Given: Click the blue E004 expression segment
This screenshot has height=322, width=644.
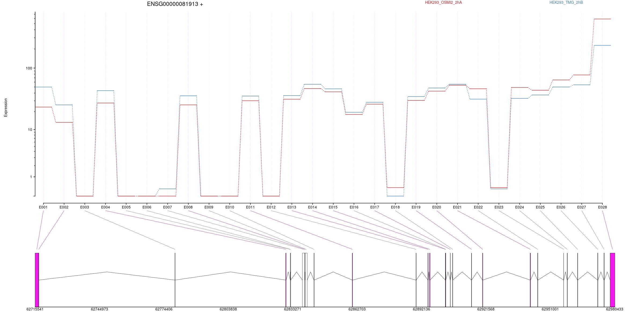Looking at the screenshot, I should point(105,91).
